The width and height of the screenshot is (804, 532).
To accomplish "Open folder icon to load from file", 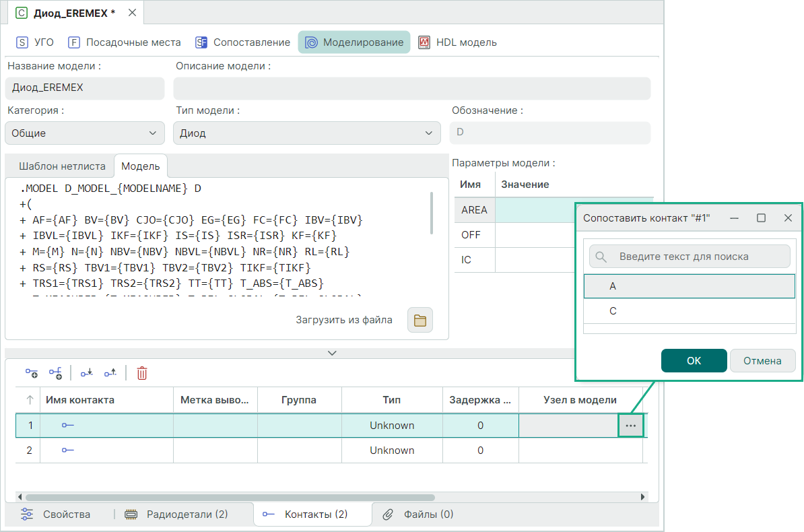I will tap(420, 321).
